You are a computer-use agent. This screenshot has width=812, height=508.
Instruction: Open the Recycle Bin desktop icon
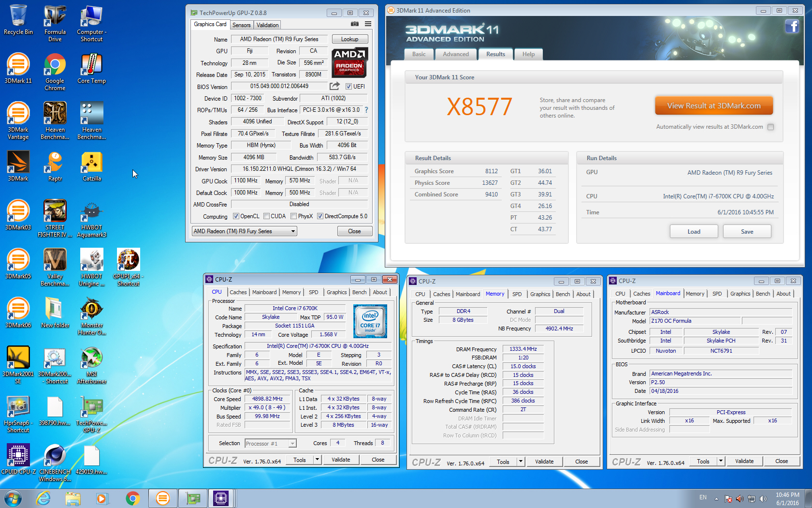(x=18, y=20)
